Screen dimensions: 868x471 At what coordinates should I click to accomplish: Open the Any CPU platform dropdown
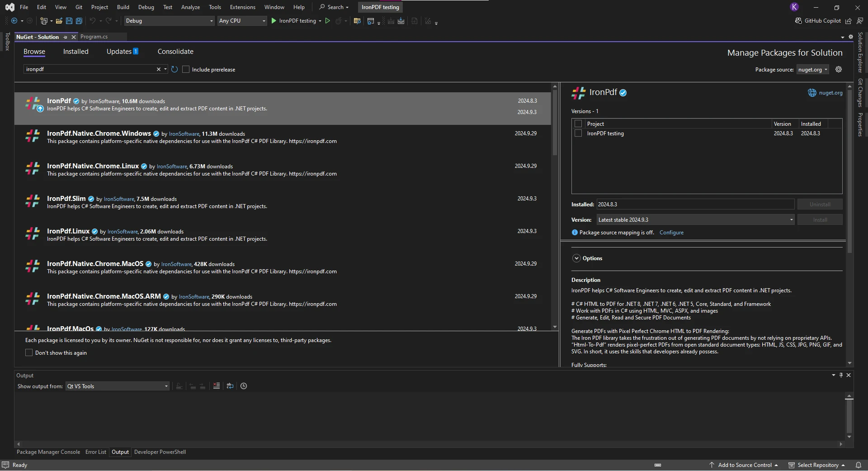pyautogui.click(x=242, y=21)
